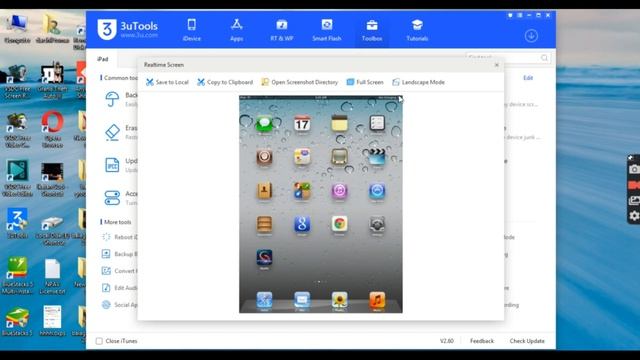Open the RT & WP section
640x360 pixels.
point(282,29)
